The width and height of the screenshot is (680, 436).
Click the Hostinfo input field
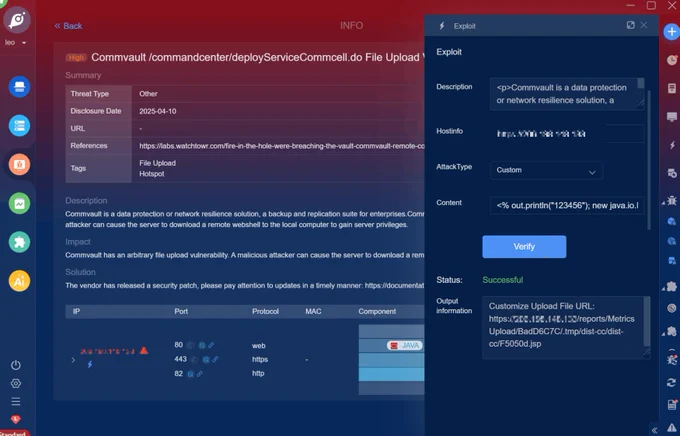coord(567,134)
